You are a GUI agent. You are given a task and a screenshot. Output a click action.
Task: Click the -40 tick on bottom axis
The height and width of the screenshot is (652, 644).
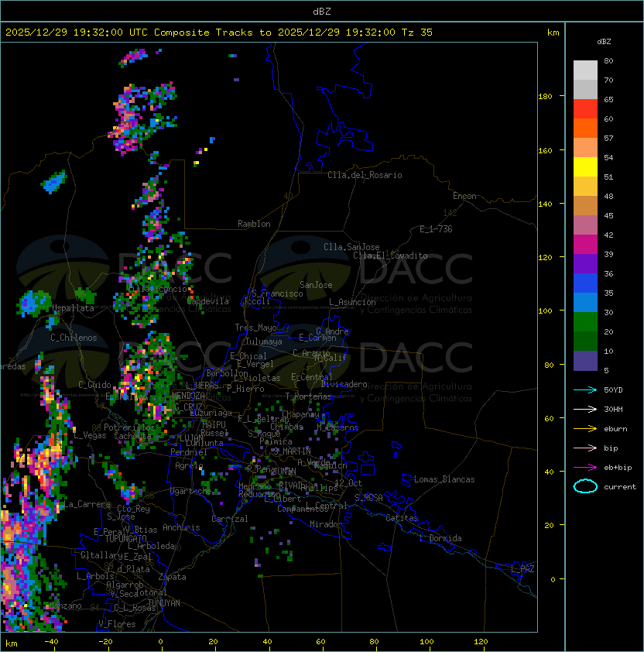[x=52, y=642]
